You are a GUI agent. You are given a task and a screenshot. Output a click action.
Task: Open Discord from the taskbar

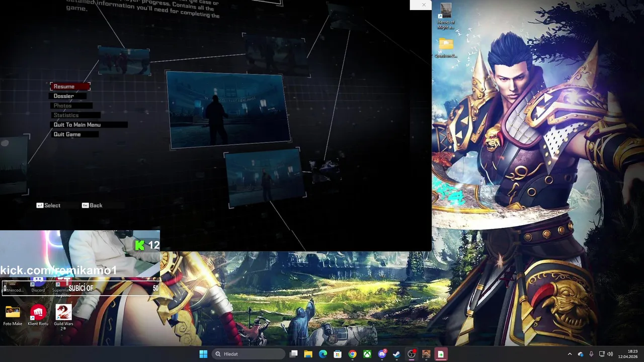pos(382,354)
